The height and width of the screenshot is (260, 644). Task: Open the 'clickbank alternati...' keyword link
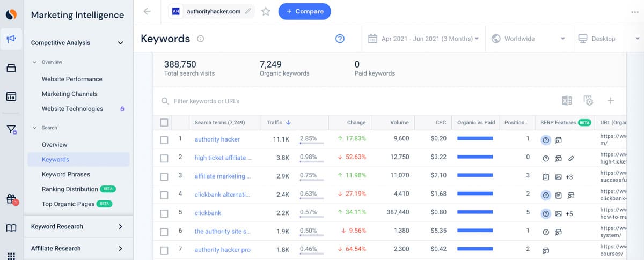(223, 195)
